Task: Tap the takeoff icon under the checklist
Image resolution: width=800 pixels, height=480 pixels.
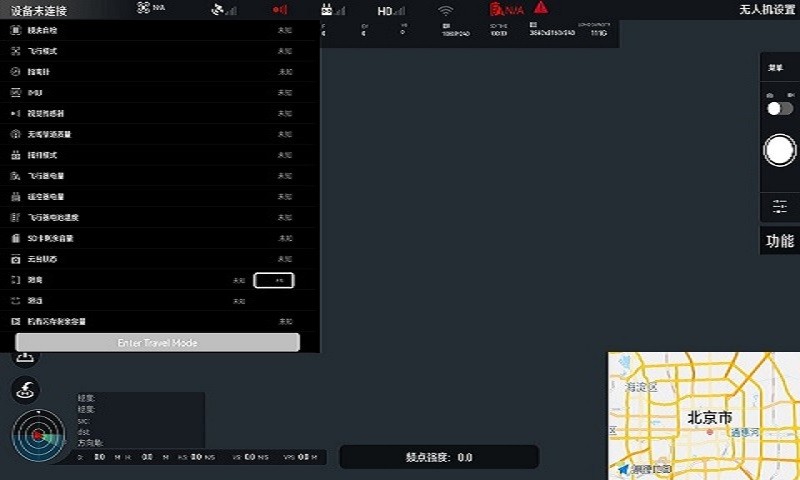Action: tap(25, 358)
